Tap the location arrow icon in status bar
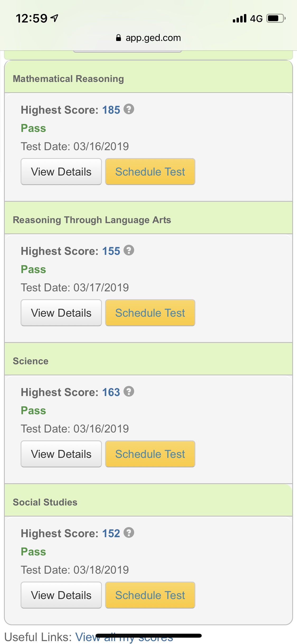The image size is (297, 644). click(55, 18)
